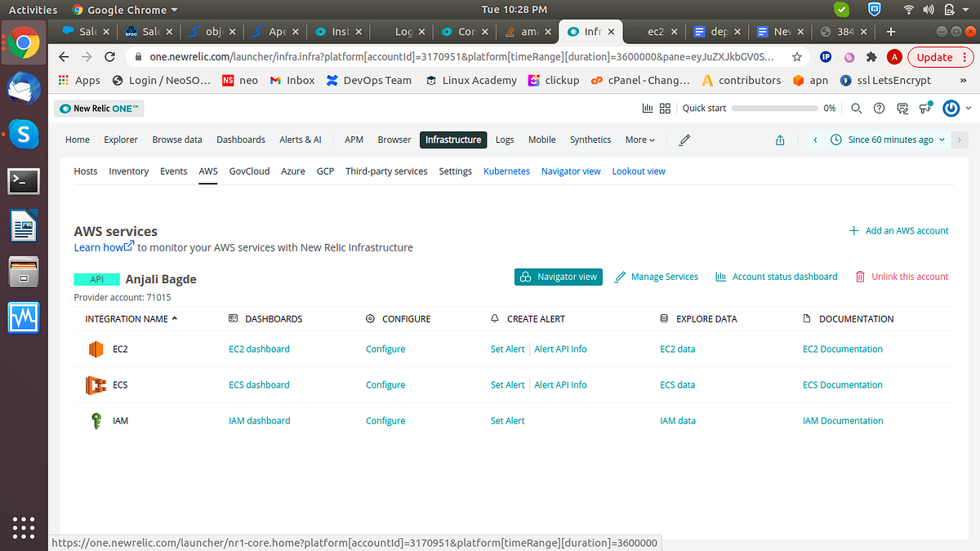Select the Infrastructure menu item
The height and width of the screenshot is (551, 980).
tap(453, 140)
